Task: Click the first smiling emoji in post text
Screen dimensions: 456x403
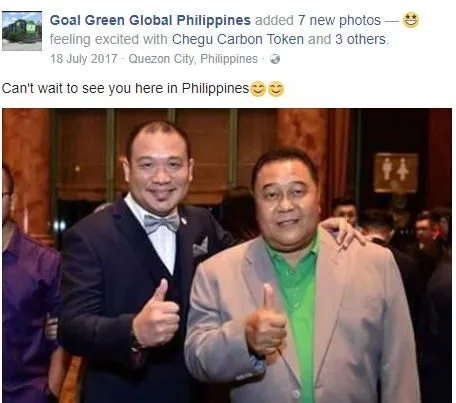Action: point(258,89)
